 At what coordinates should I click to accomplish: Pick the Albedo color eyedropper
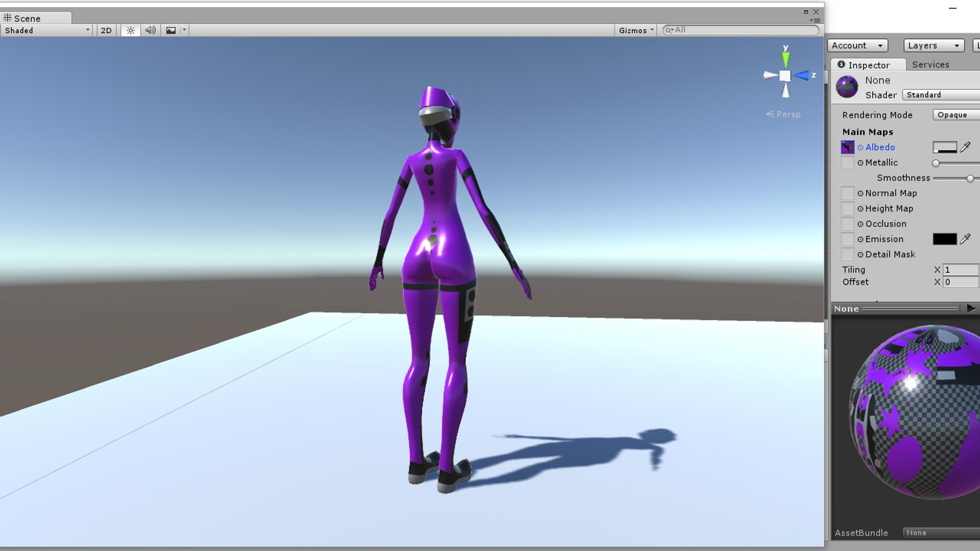965,147
